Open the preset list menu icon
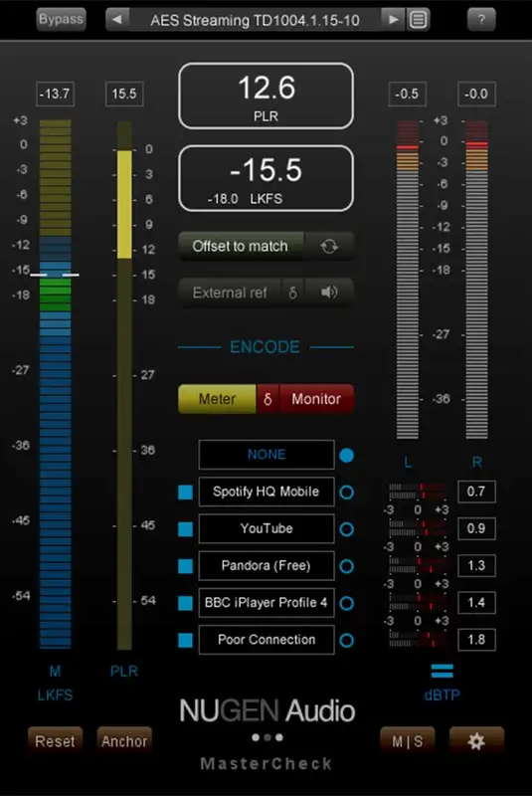The image size is (532, 796). (x=419, y=20)
